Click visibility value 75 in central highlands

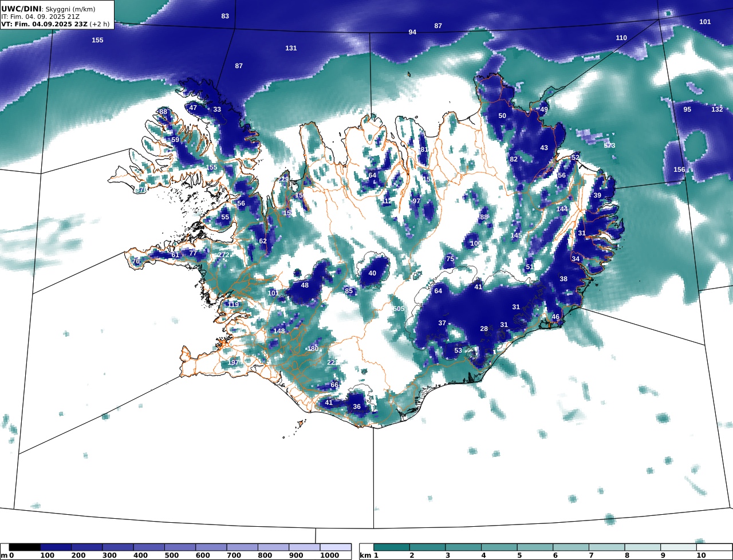450,259
